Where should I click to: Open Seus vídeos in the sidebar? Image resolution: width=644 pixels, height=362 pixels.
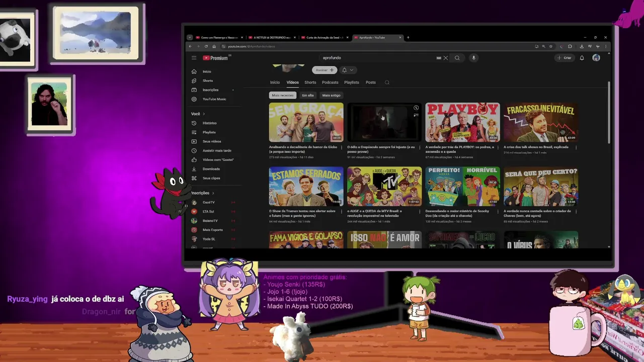212,141
